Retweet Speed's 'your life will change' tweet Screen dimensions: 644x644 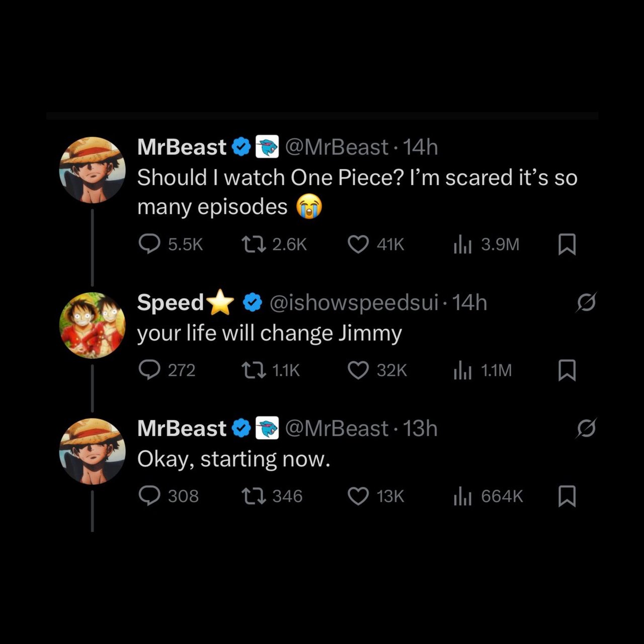coord(255,370)
